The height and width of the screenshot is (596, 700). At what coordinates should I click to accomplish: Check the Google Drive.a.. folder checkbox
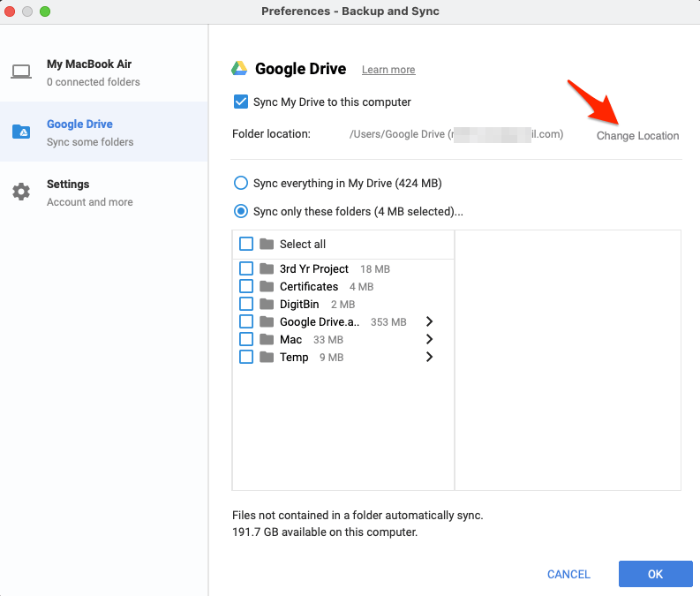point(246,321)
